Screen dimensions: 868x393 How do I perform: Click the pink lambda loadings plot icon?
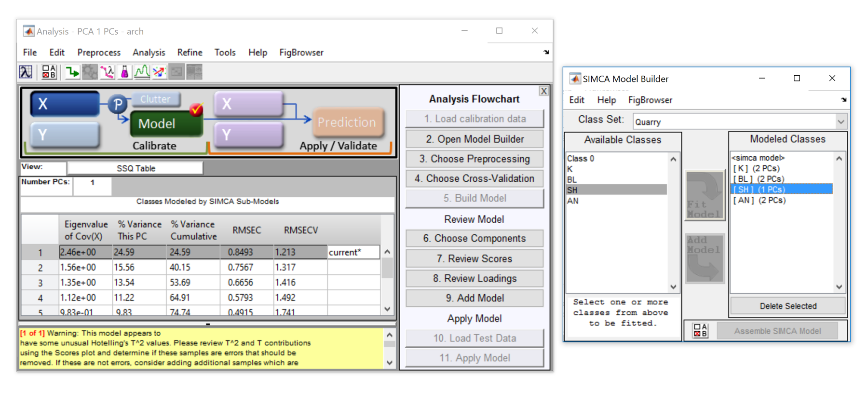107,72
